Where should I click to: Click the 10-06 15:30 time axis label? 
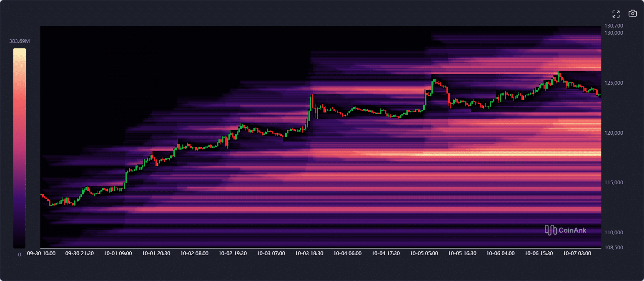(x=539, y=253)
